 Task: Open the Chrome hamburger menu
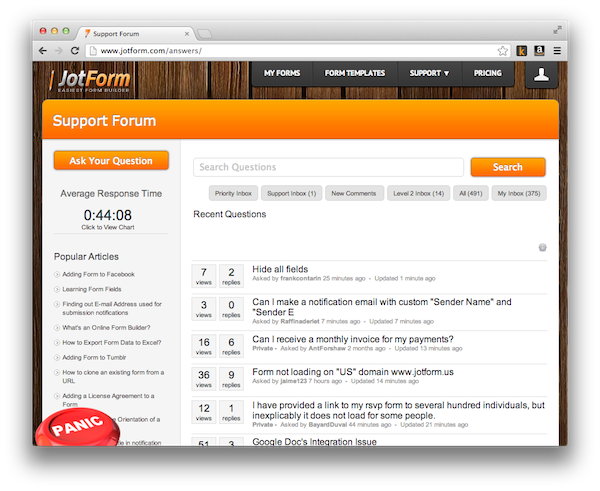coord(557,51)
